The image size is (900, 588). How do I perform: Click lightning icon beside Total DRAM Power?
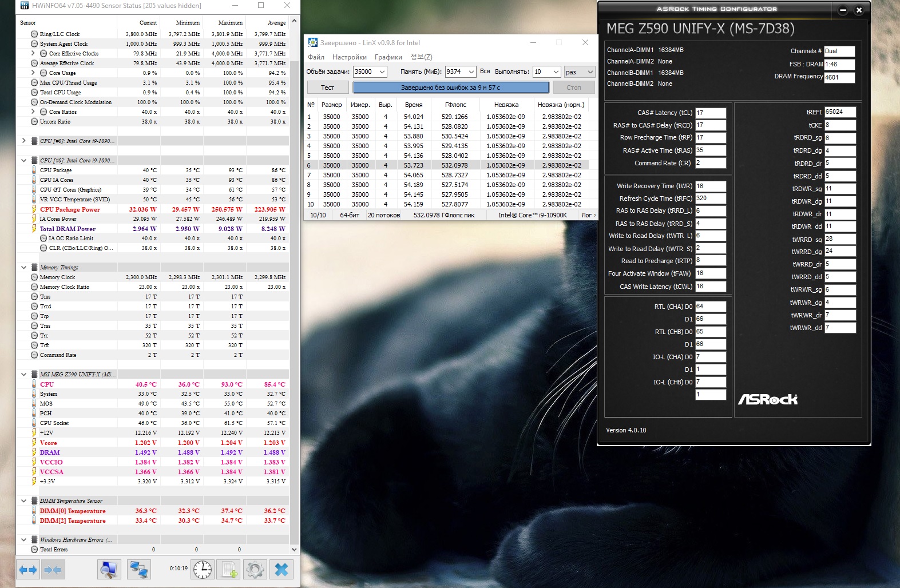pos(35,229)
